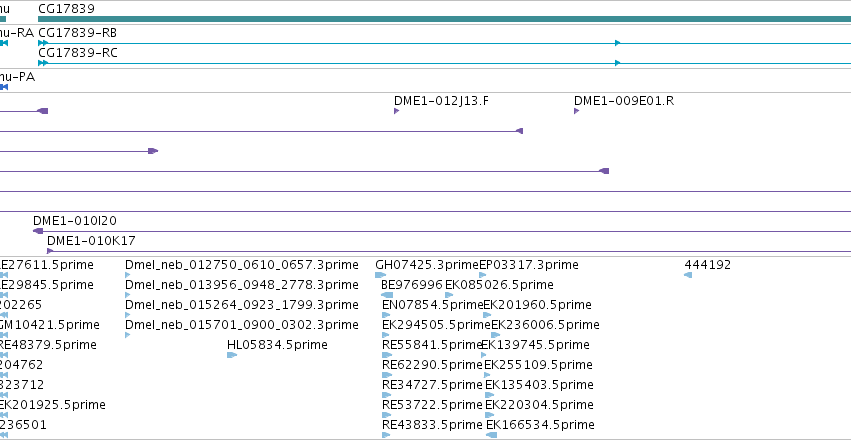The height and width of the screenshot is (440, 851).
Task: Click the EK166534.5prime EST arrow
Action: [491, 435]
